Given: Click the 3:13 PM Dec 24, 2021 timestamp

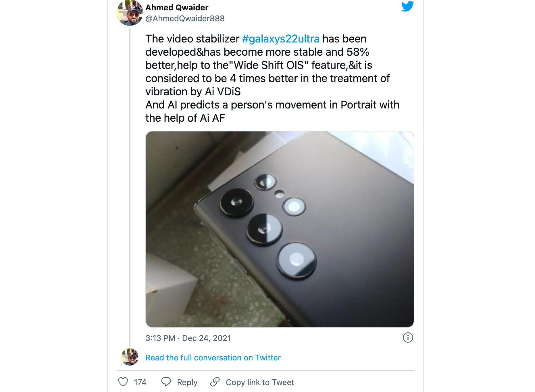Looking at the screenshot, I should point(188,338).
